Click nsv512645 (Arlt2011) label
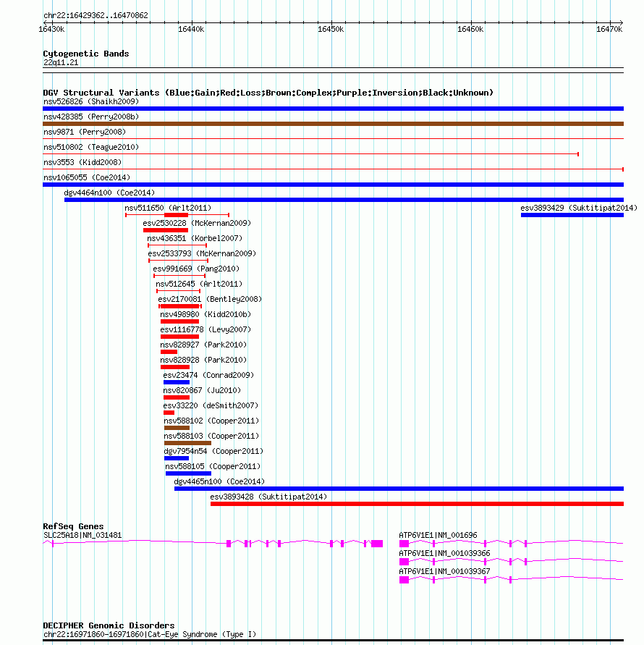644x645 pixels. click(x=199, y=284)
